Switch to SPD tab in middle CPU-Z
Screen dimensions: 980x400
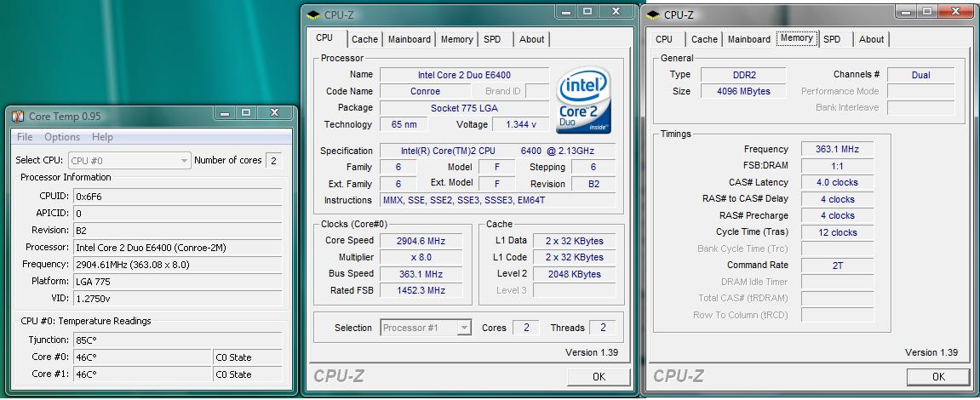[x=492, y=39]
